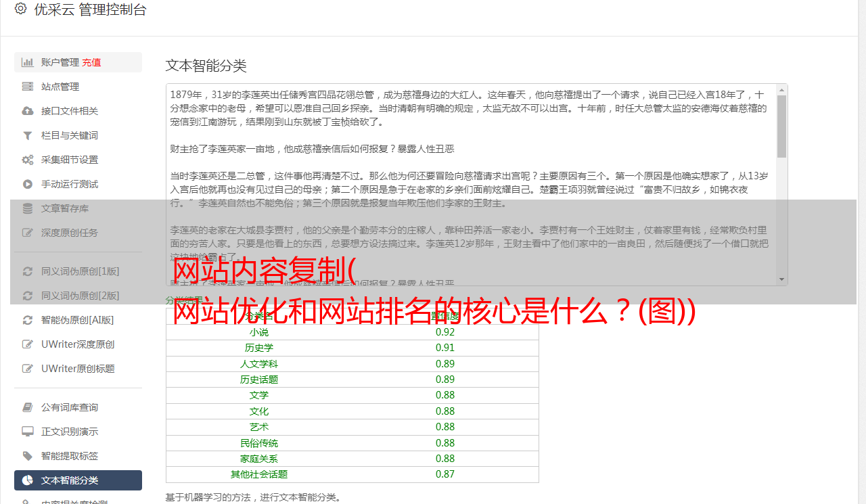Image resolution: width=866 pixels, height=504 pixels.
Task: Click the 文化 category cell
Action: click(259, 411)
